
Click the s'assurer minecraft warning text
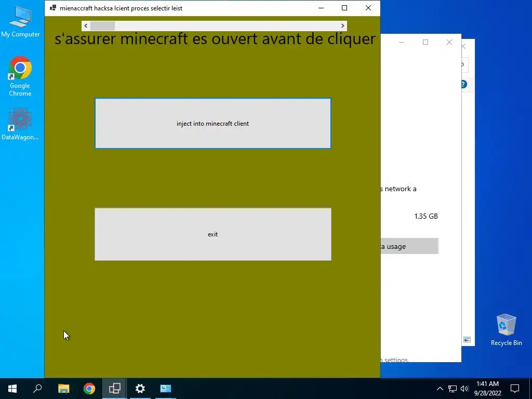(x=215, y=38)
